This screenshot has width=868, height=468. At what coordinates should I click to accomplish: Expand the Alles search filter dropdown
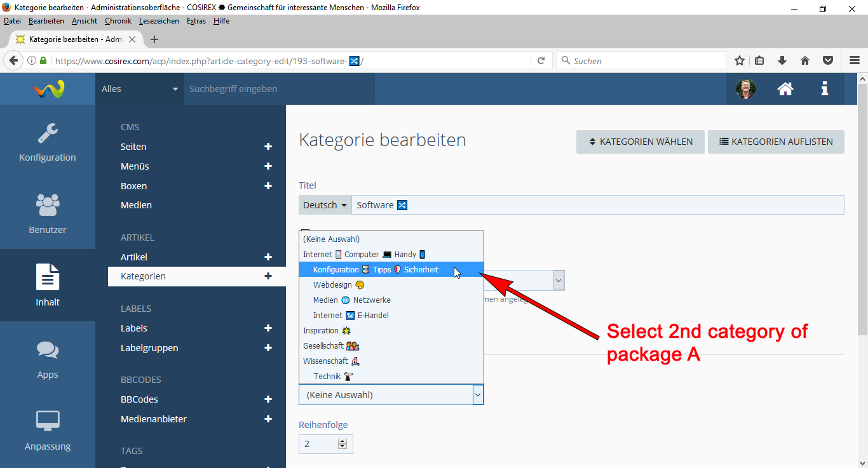coord(140,89)
